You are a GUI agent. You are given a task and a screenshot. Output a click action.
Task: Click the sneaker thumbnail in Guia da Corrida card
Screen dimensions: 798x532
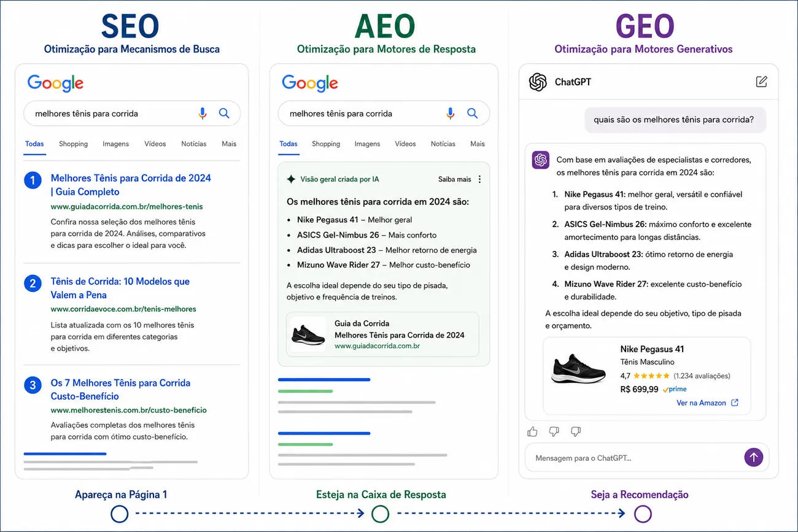point(309,335)
